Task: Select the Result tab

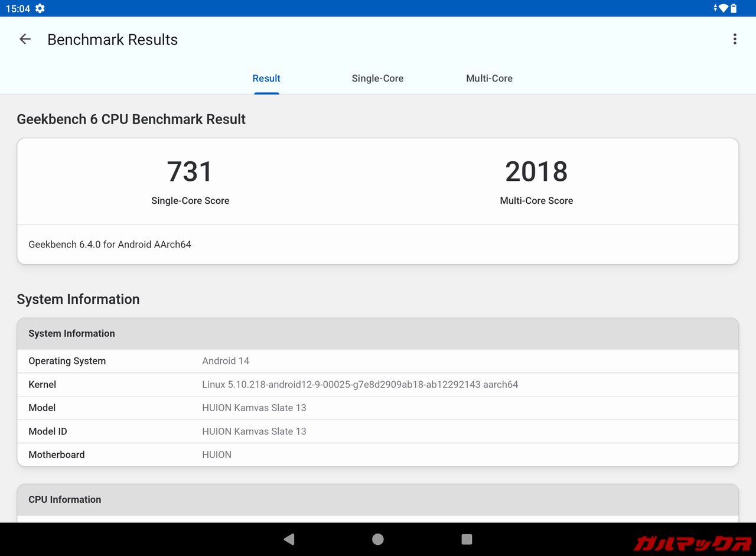Action: [x=266, y=79]
